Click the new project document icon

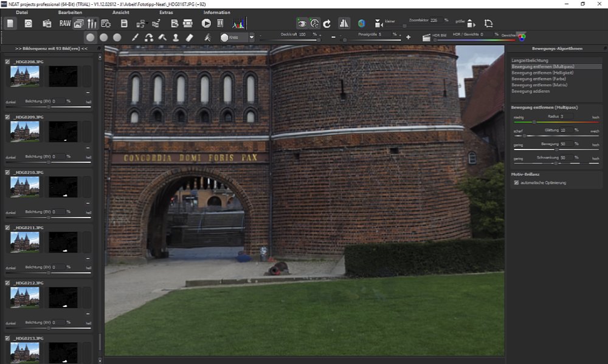[x=10, y=24]
